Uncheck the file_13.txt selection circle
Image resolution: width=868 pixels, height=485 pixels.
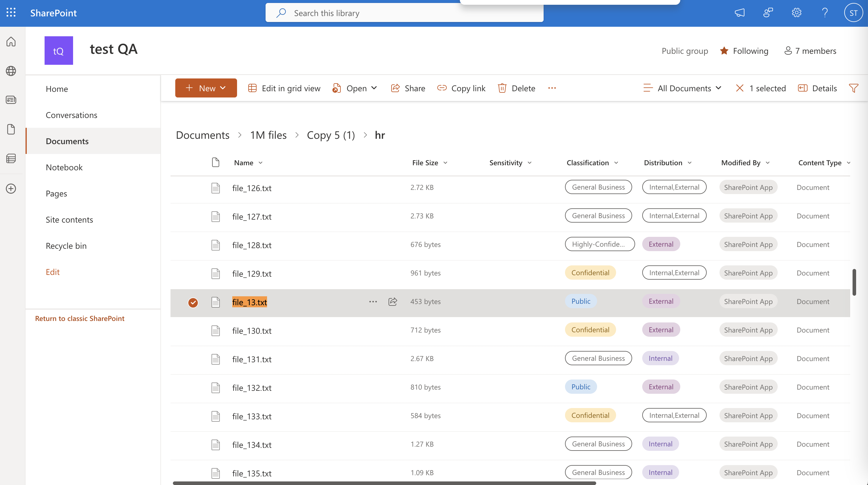click(x=193, y=302)
